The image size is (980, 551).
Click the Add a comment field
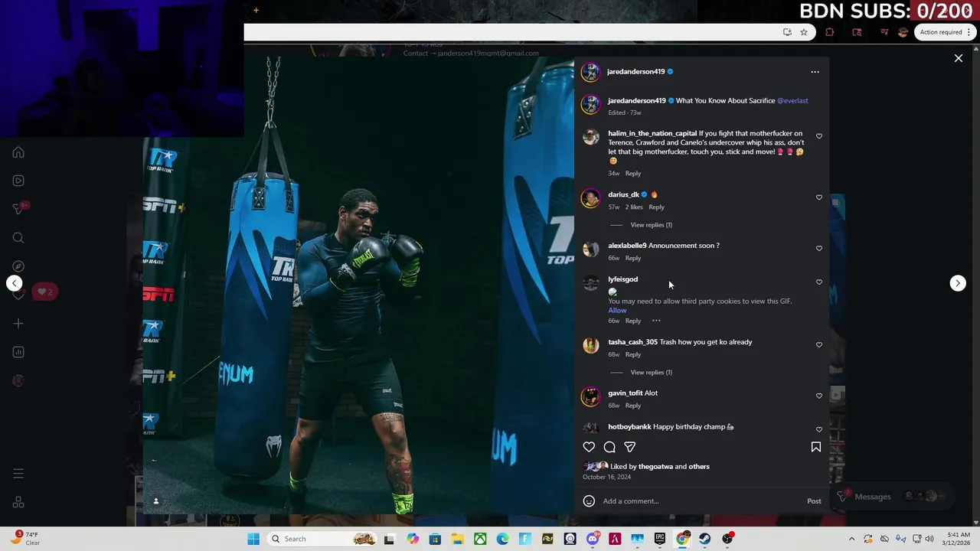[x=701, y=501]
